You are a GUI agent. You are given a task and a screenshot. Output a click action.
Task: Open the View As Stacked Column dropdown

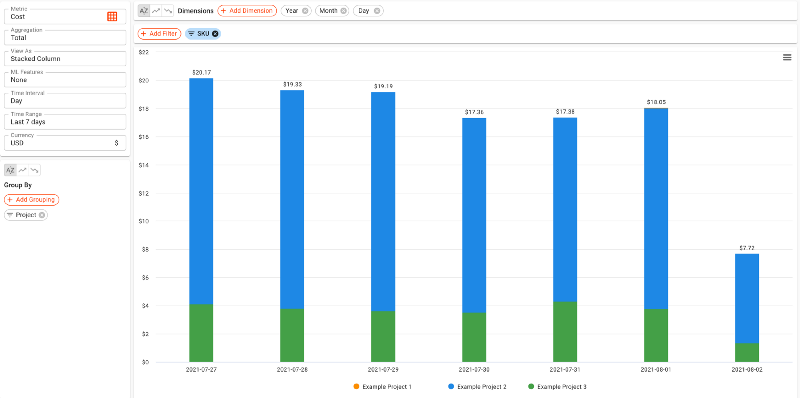[x=65, y=58]
